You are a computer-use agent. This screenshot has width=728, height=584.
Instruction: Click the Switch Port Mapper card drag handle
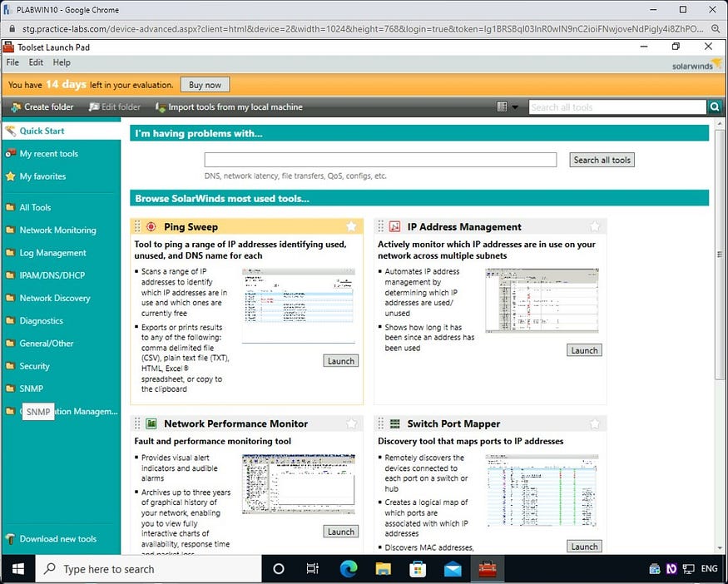click(380, 423)
